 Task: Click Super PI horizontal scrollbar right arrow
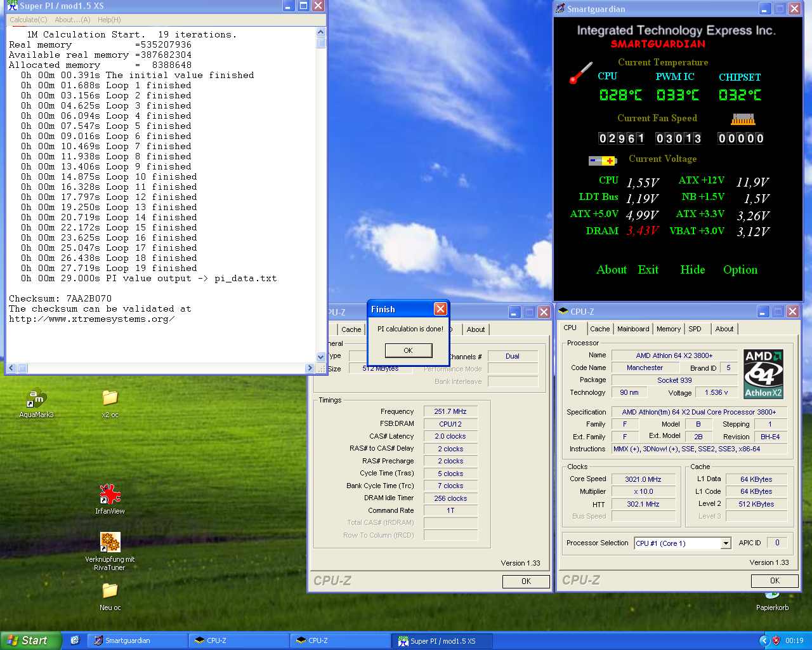coord(310,368)
